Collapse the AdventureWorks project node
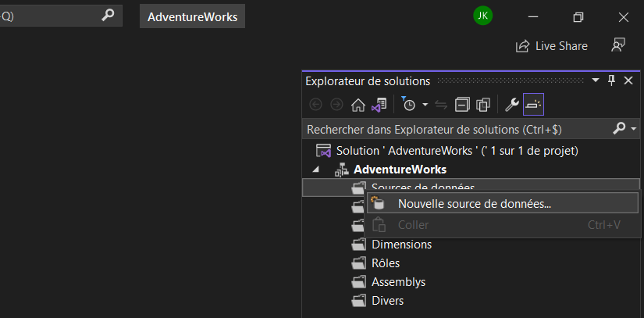The height and width of the screenshot is (318, 644). point(315,170)
